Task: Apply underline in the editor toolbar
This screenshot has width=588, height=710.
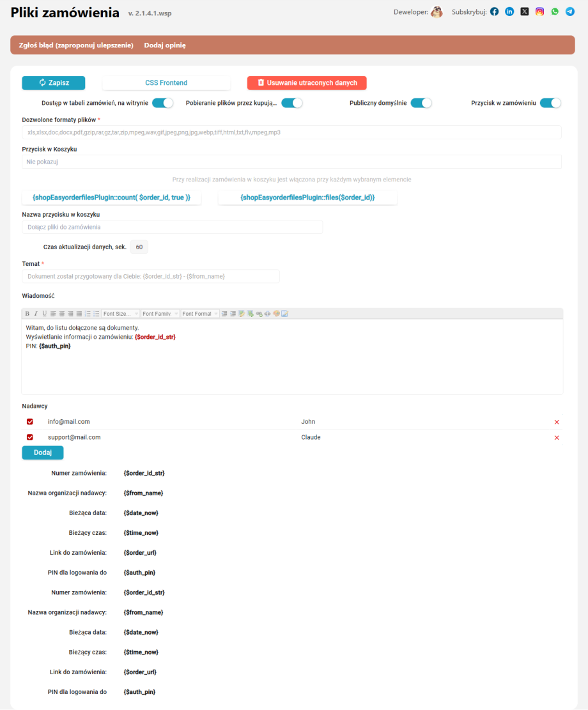Action: (44, 314)
